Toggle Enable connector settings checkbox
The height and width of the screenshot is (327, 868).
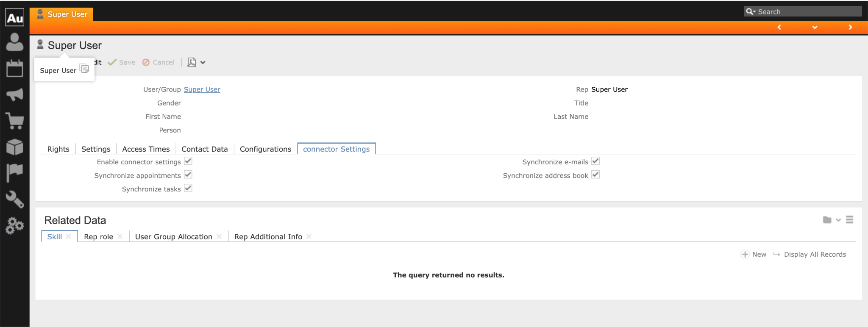pyautogui.click(x=188, y=161)
